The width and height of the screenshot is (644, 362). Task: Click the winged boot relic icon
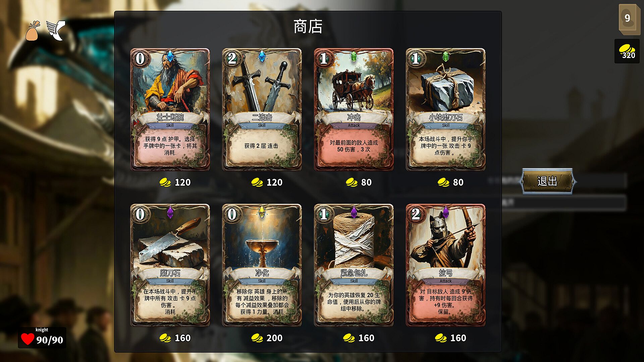56,30
